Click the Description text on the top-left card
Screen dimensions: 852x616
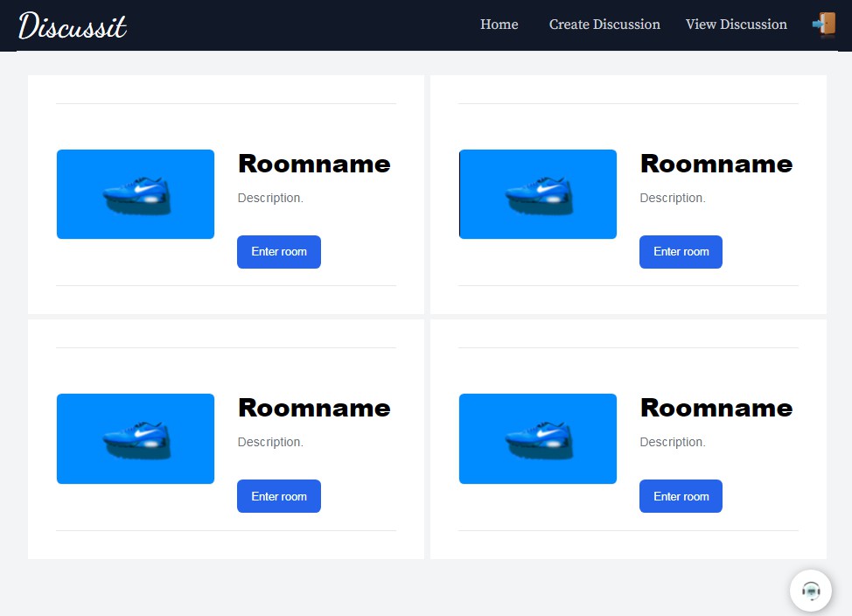click(x=269, y=198)
